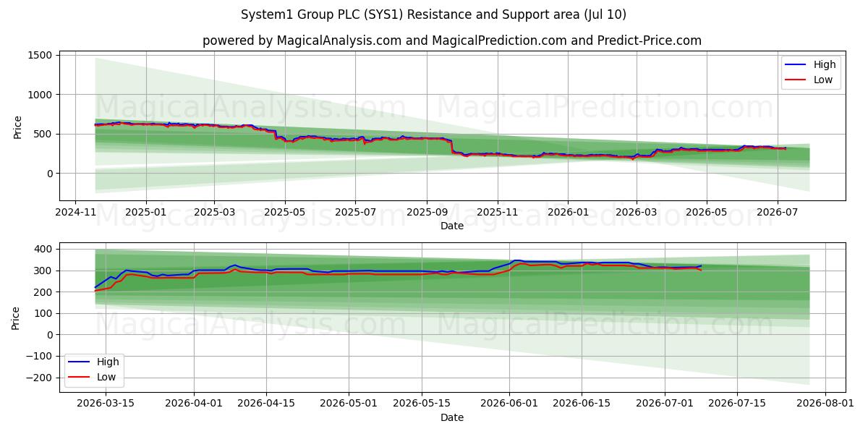Click the blue High line swatch in top legend
The image size is (868, 434).
(x=796, y=65)
